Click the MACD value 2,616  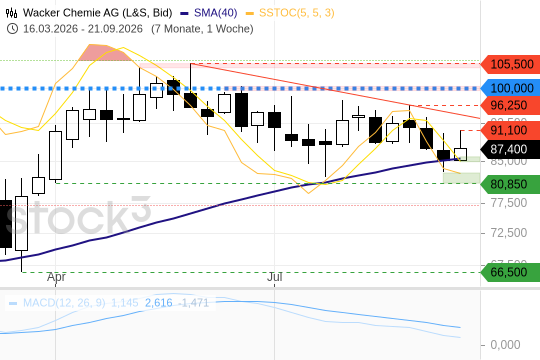pyautogui.click(x=158, y=303)
